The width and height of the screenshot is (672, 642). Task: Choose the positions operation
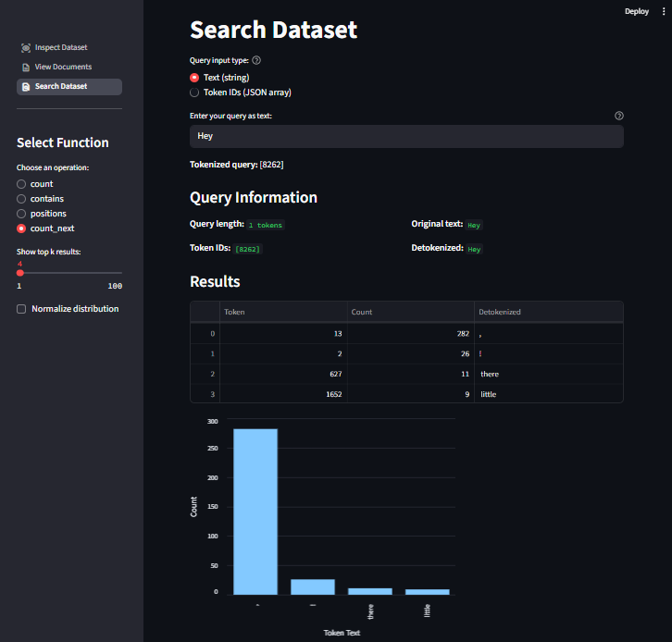(21, 214)
